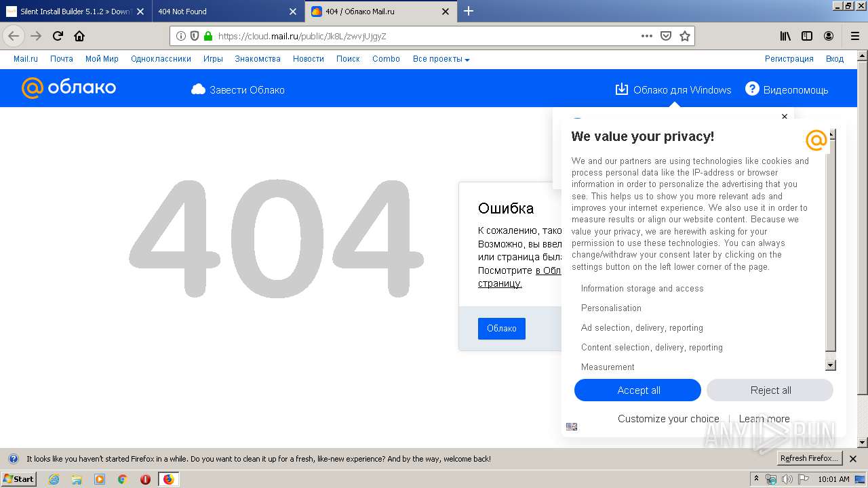
Task: Open the Firefox hamburger menu
Action: (855, 36)
